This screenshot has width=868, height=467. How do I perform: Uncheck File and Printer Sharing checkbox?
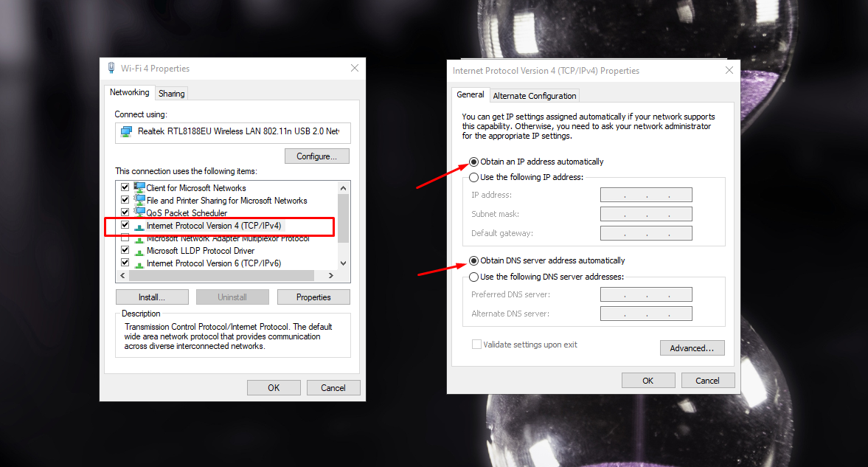(125, 199)
